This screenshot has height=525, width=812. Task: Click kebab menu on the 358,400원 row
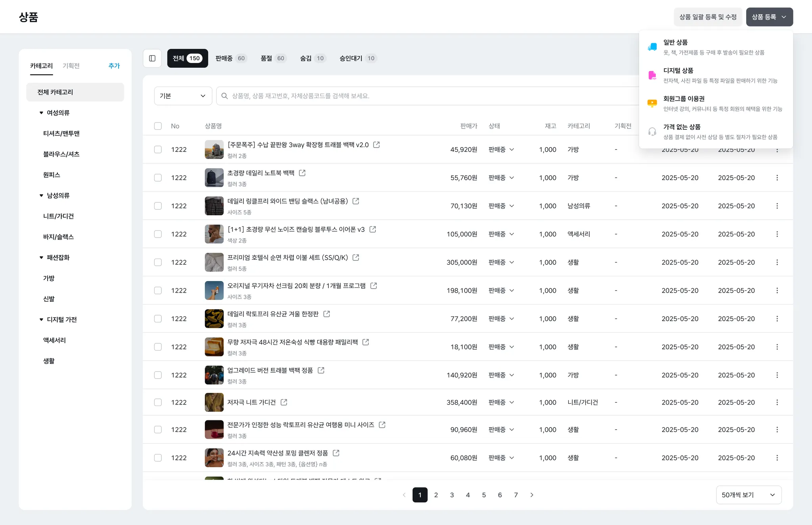pyautogui.click(x=777, y=402)
